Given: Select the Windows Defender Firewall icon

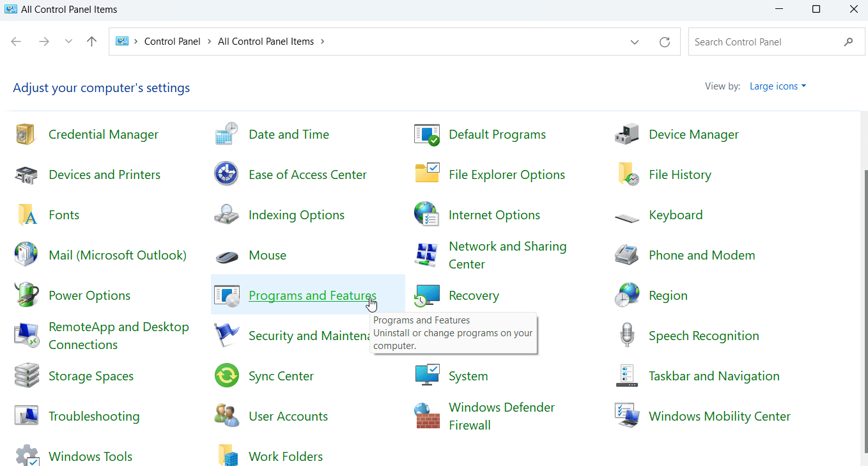Looking at the screenshot, I should point(426,416).
